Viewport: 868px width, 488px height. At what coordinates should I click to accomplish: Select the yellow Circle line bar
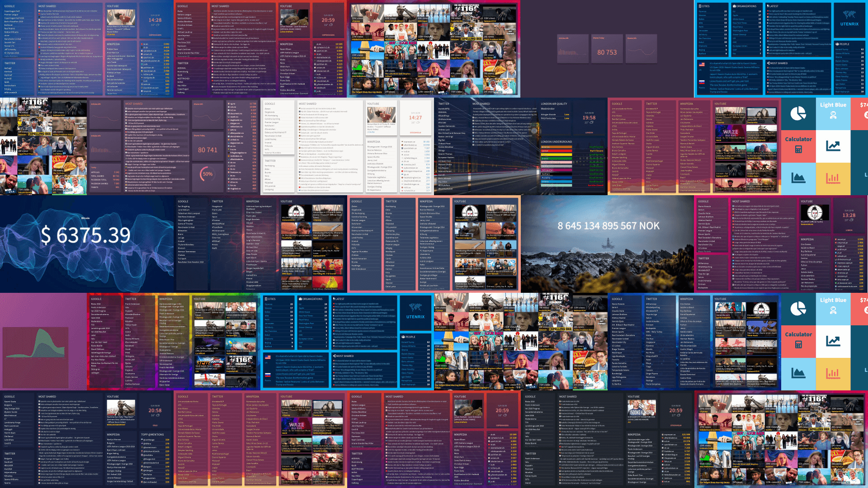coord(557,155)
